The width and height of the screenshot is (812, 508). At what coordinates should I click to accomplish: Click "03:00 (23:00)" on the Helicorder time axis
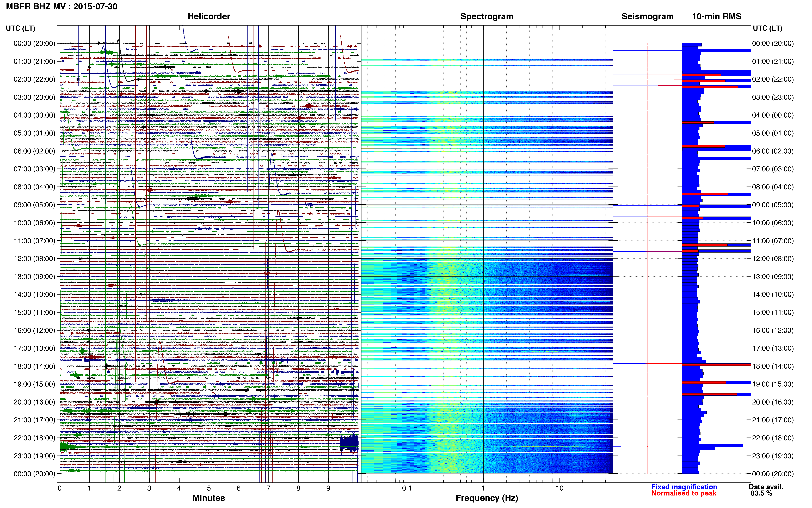(34, 97)
